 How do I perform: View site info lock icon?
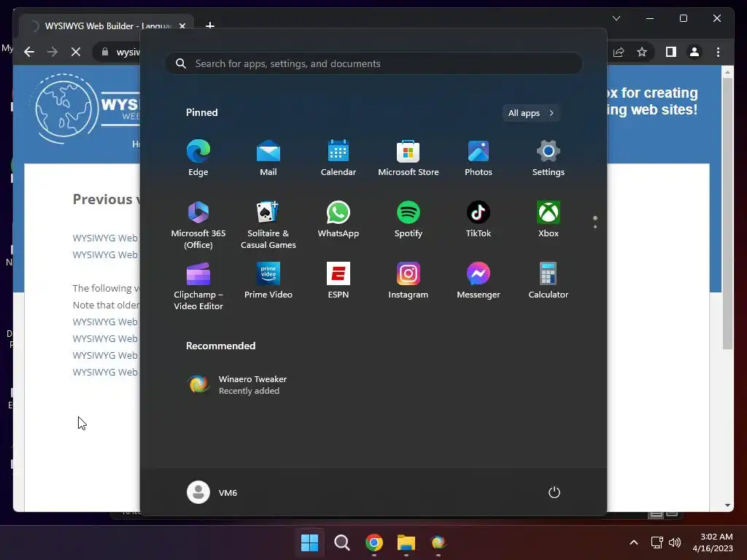tap(105, 52)
